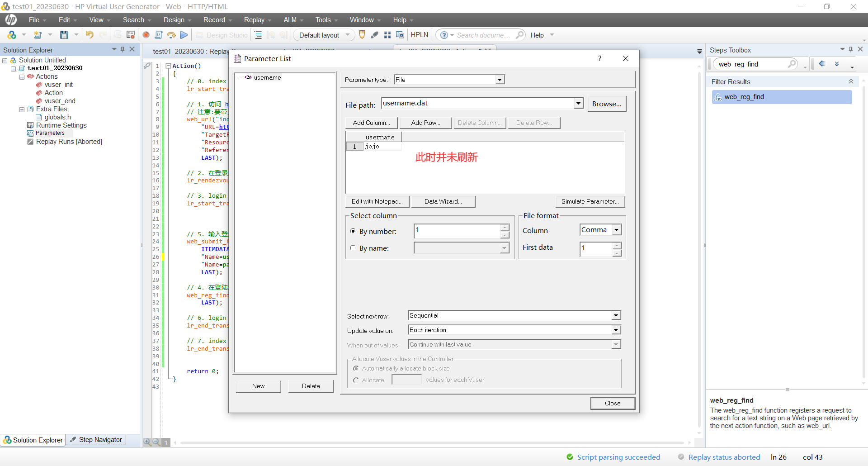Select the By number radio button

point(353,231)
